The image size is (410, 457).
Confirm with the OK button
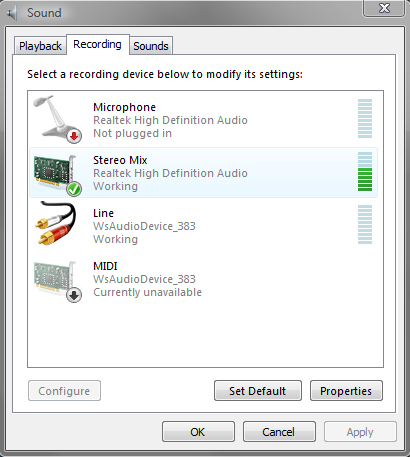tap(198, 432)
